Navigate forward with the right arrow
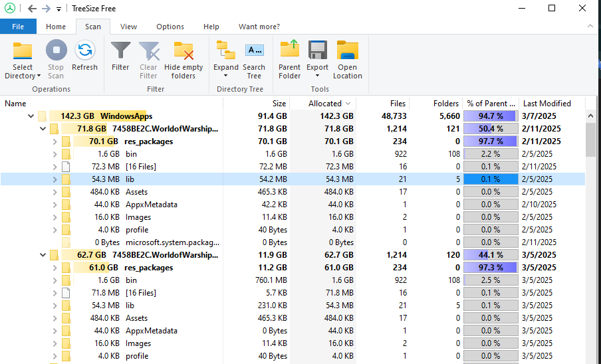 click(x=46, y=9)
